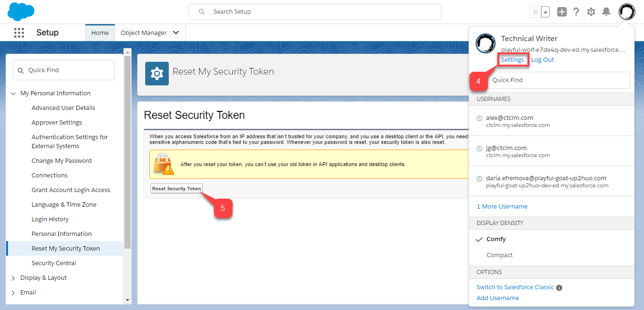
Task: Open Switch to Salesforce Classic link
Action: point(515,287)
